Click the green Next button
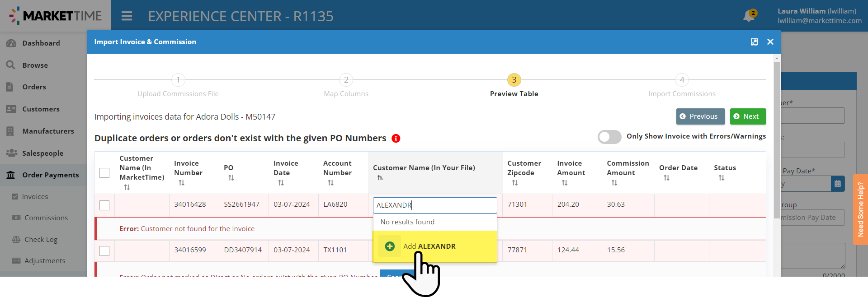Screen dimensions: 868x297 (748, 116)
